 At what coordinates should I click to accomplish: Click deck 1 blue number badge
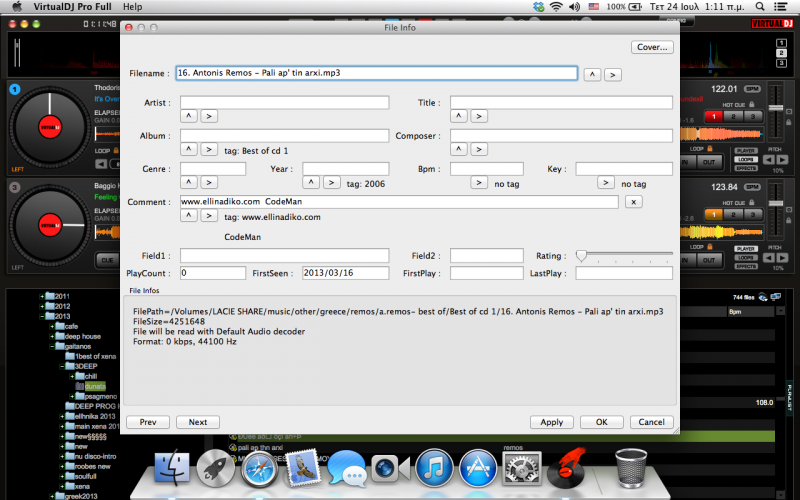(x=14, y=89)
